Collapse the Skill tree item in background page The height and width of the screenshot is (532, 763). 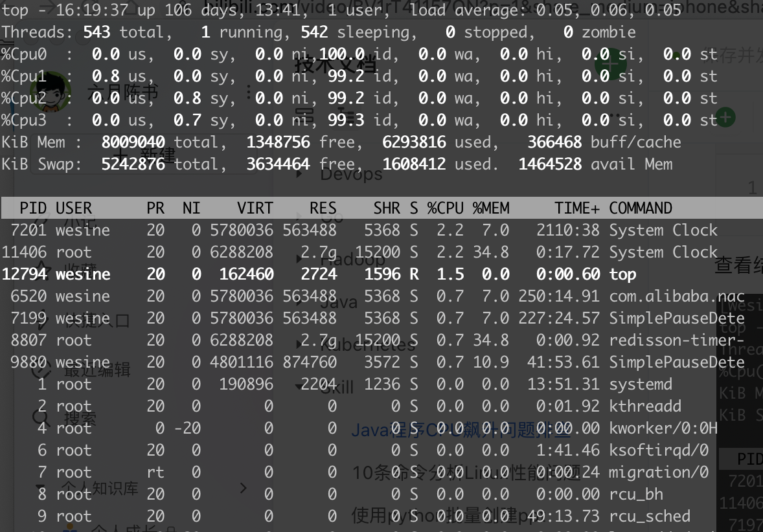pyautogui.click(x=299, y=387)
